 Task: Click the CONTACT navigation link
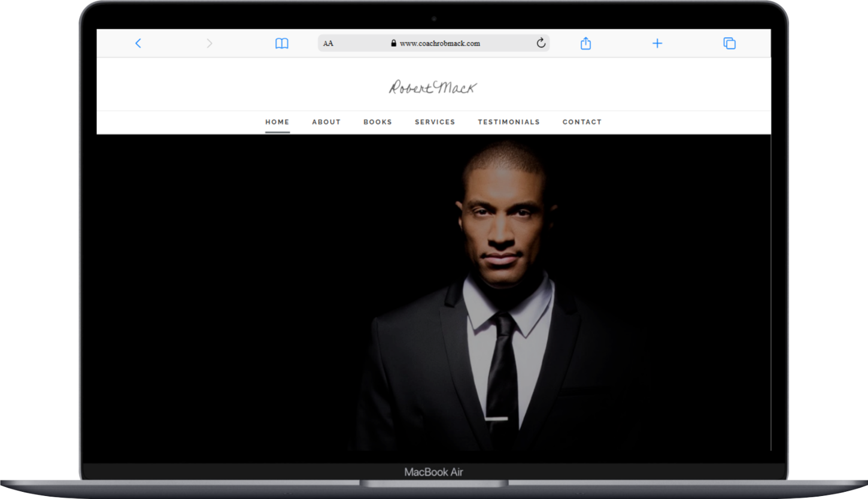(x=582, y=122)
